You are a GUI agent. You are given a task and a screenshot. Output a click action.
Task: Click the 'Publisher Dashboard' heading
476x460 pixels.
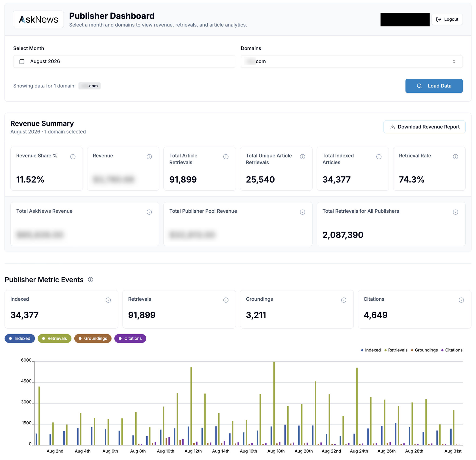pos(112,16)
